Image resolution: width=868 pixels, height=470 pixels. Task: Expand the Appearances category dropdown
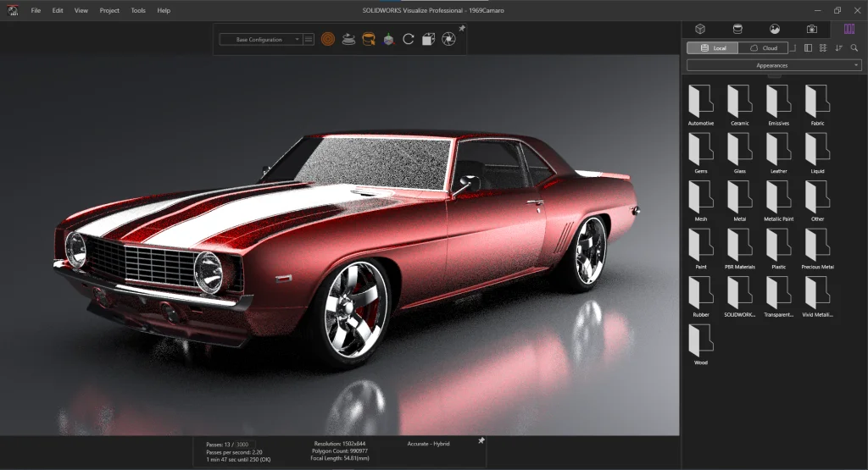[x=773, y=65]
